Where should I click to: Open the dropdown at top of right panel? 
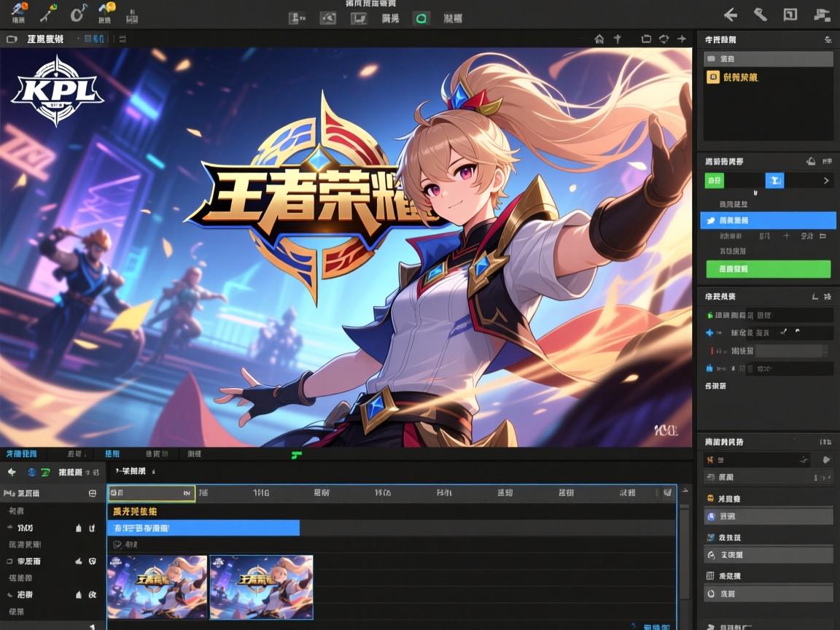tap(769, 59)
